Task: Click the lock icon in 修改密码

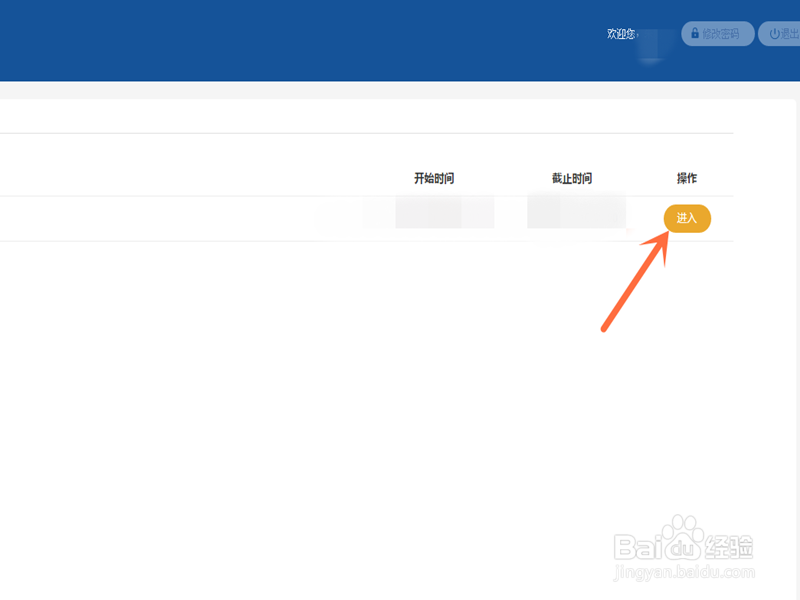Action: (695, 33)
